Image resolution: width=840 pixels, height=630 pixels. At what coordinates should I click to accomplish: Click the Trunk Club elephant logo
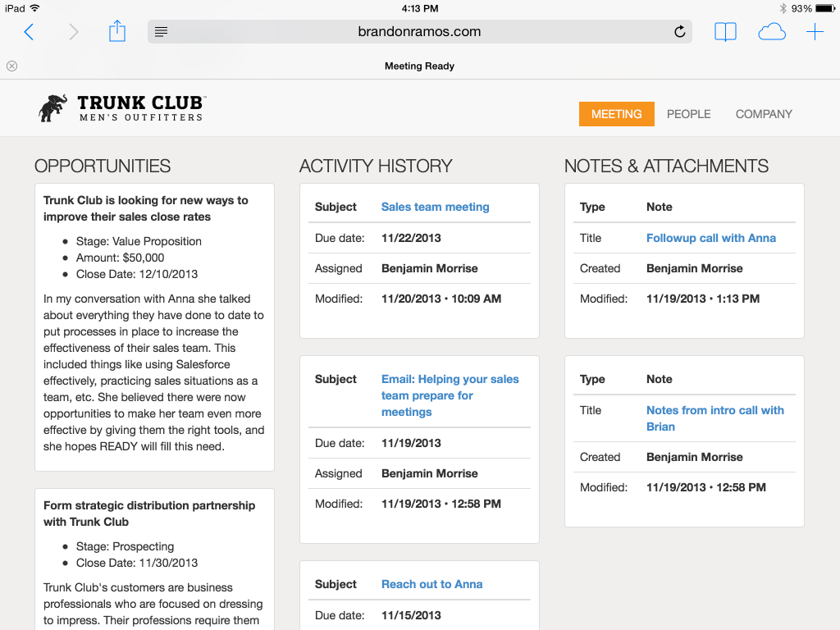tap(52, 107)
